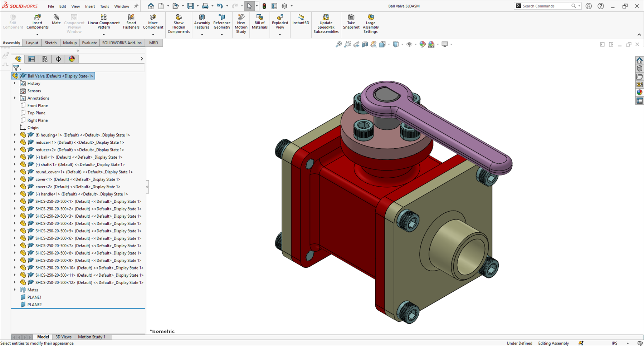Open the Appearances task pane tab
This screenshot has width=644, height=346.
(639, 93)
